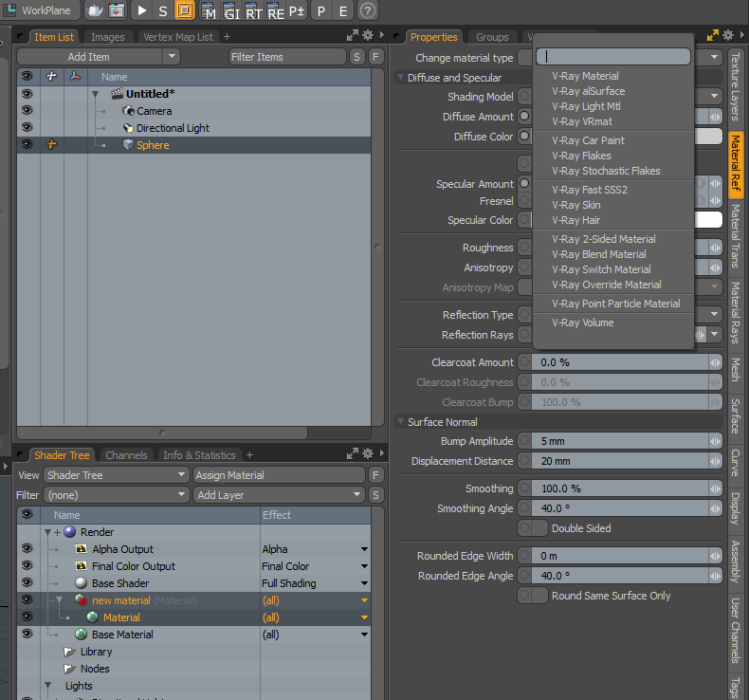Collapse the new material group
This screenshot has width=749, height=700.
pyautogui.click(x=59, y=600)
